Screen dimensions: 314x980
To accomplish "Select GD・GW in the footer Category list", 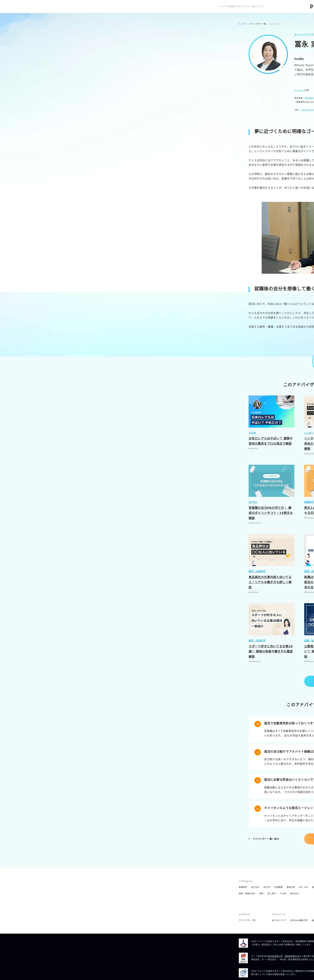I will (303, 887).
